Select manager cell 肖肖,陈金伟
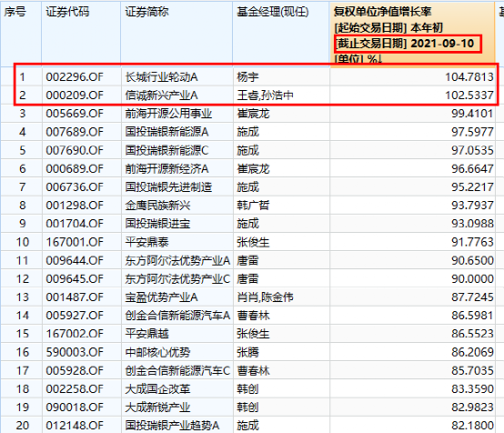 (265, 297)
